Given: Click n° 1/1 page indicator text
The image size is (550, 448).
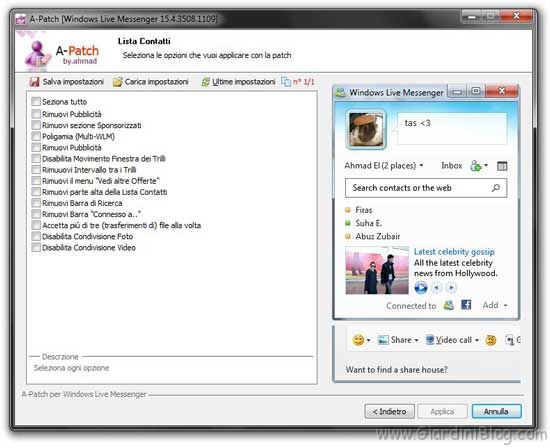Looking at the screenshot, I should pos(304,82).
